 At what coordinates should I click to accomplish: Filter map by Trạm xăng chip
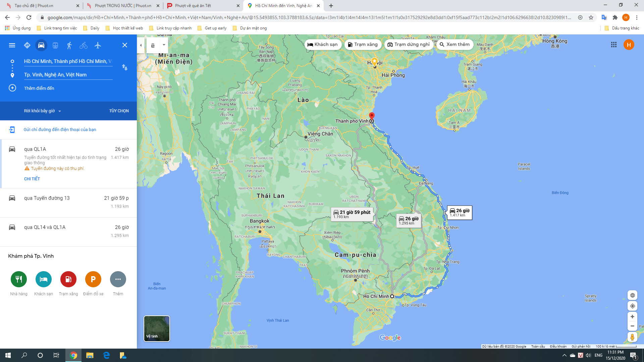coord(363,45)
